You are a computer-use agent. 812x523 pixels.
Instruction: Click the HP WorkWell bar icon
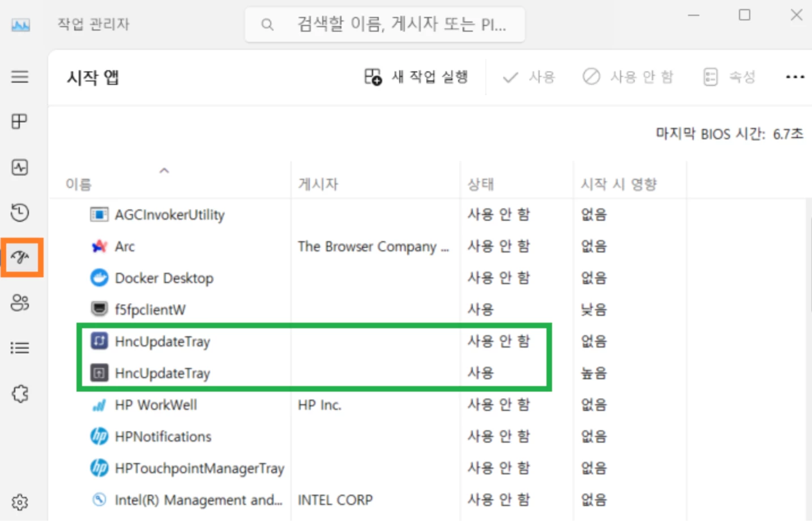99,405
